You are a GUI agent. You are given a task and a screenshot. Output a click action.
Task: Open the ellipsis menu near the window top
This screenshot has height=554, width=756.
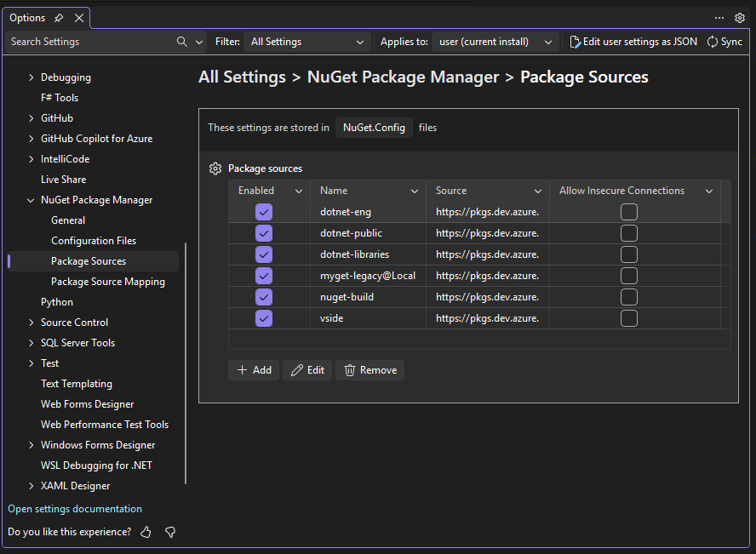pos(719,17)
